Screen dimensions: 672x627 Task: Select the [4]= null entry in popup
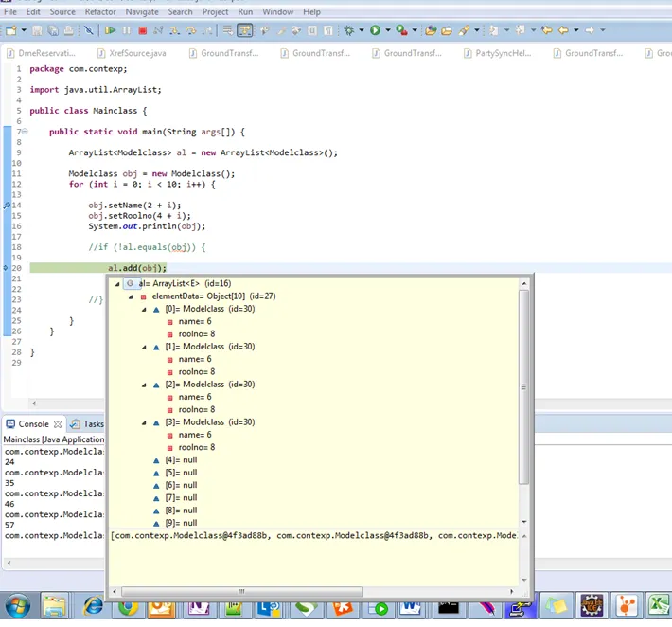pos(181,460)
